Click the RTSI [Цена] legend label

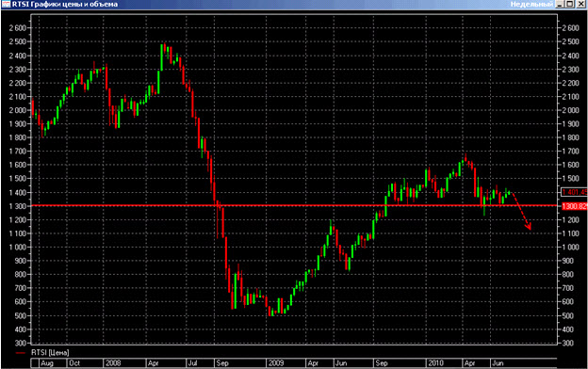coord(50,352)
